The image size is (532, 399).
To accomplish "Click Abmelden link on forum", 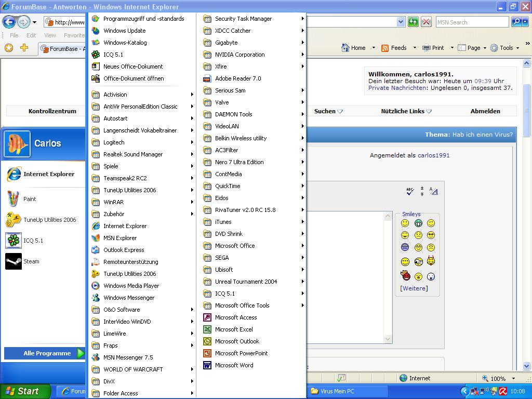I will [x=485, y=111].
